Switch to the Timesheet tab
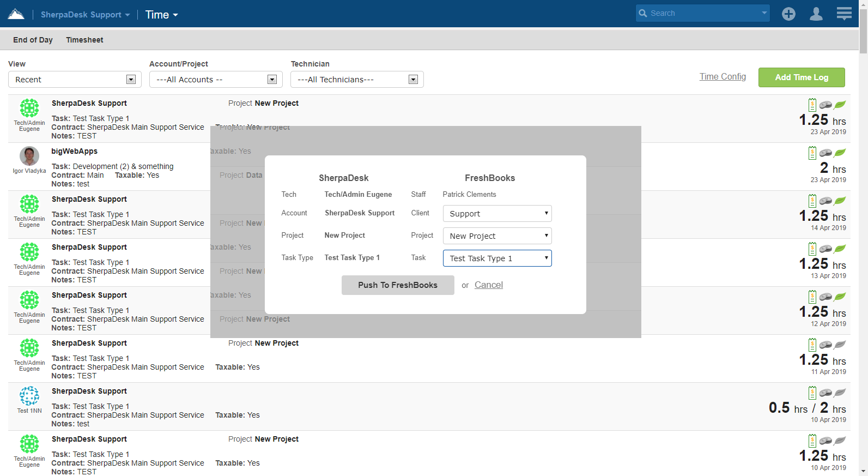This screenshot has height=476, width=868. click(x=84, y=40)
